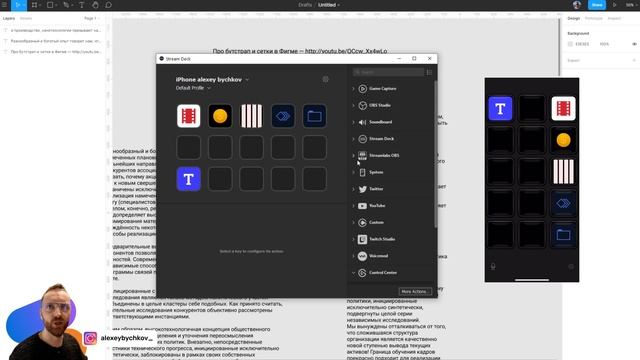Open the Figma main menu hamburger icon
Screen dimensions: 640x360
tap(4, 5)
